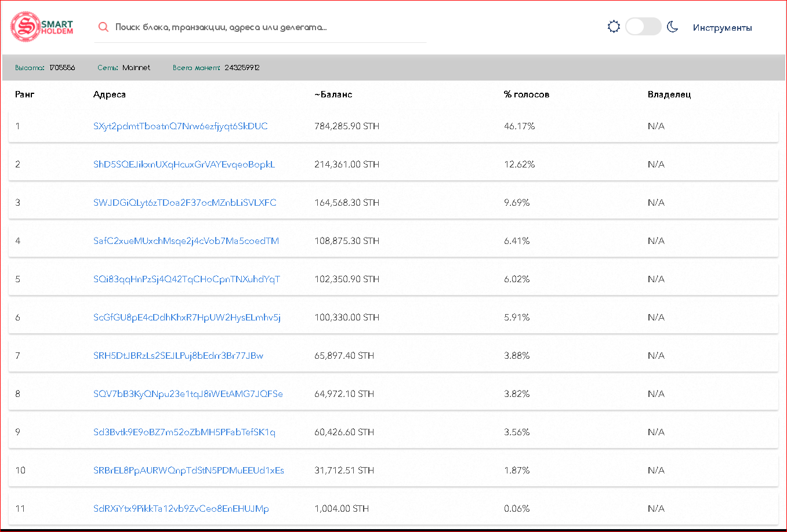Click the Баланс column header
Viewport: 787px width, 532px height.
(x=333, y=94)
